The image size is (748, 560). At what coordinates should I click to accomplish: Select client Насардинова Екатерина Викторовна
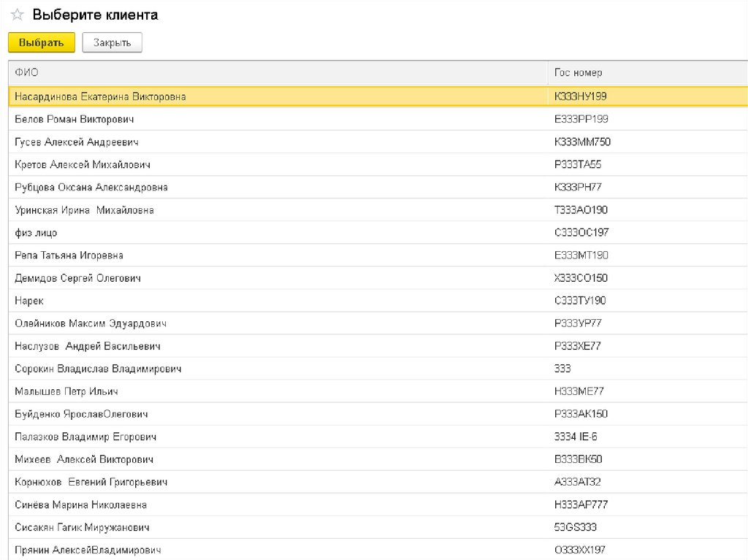click(100, 96)
